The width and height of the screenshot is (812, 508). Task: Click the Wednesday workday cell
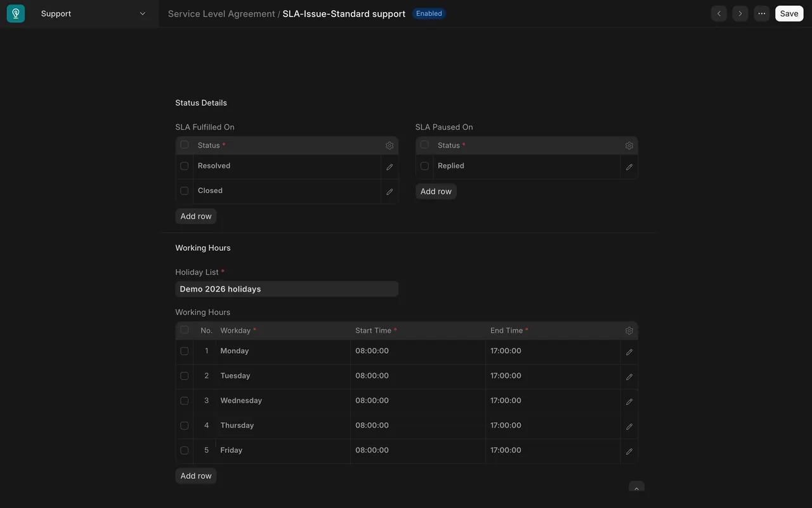[x=283, y=401]
